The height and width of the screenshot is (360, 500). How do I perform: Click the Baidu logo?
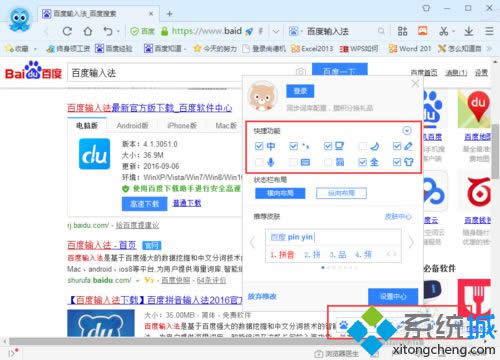point(33,71)
